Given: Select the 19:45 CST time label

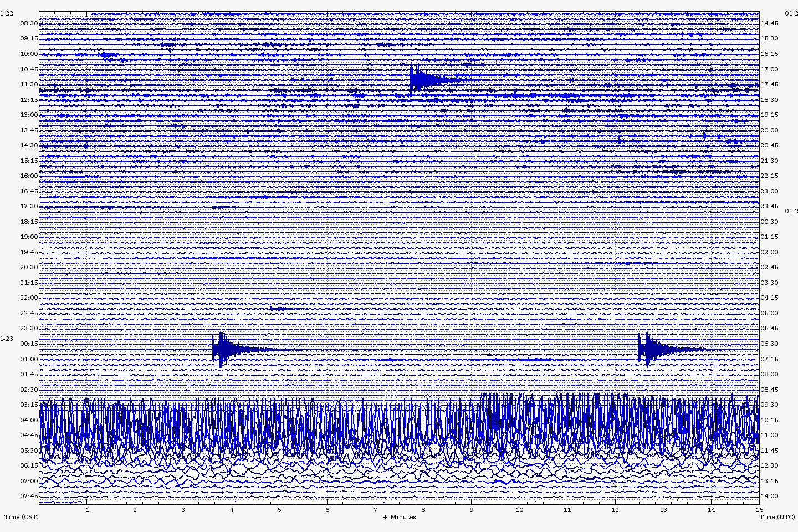Looking at the screenshot, I should point(29,252).
